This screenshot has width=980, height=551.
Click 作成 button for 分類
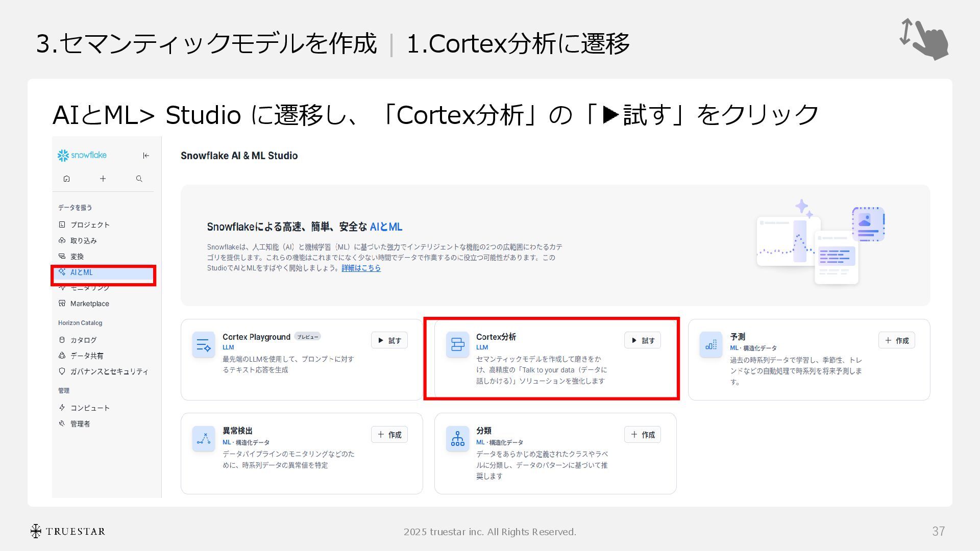642,435
